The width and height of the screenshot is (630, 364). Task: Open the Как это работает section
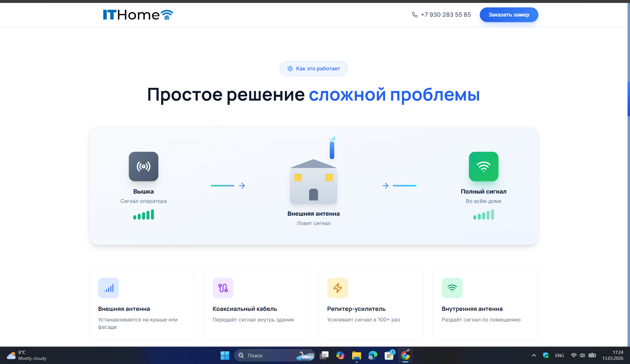(314, 68)
